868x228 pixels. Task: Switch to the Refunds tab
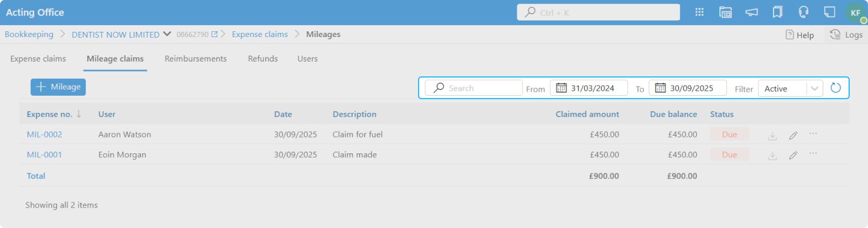click(263, 59)
